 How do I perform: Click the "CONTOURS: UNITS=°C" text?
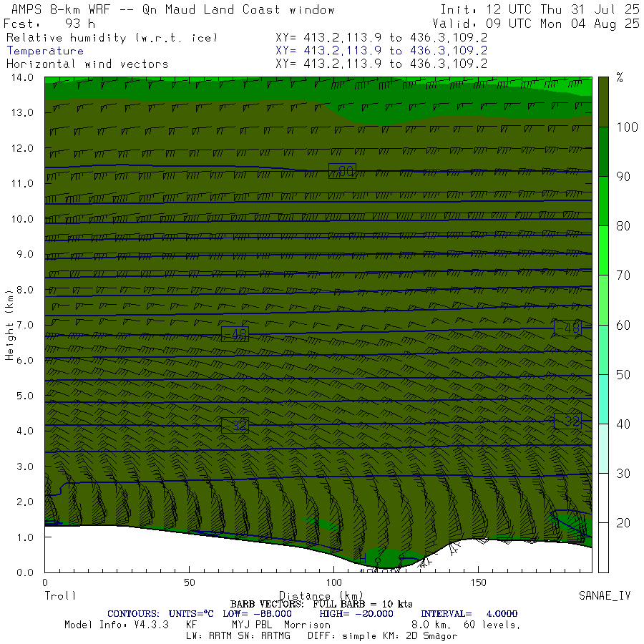160,614
